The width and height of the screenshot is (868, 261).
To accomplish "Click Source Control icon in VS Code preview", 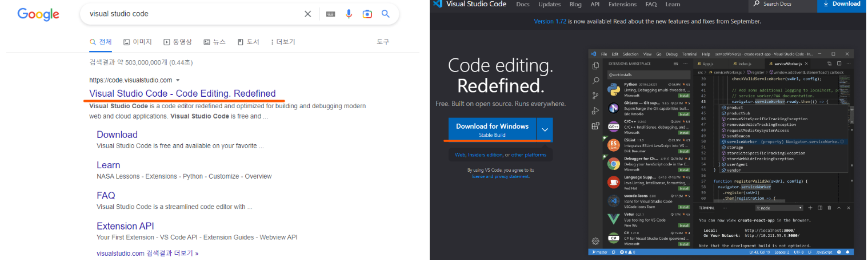I will pos(595,96).
